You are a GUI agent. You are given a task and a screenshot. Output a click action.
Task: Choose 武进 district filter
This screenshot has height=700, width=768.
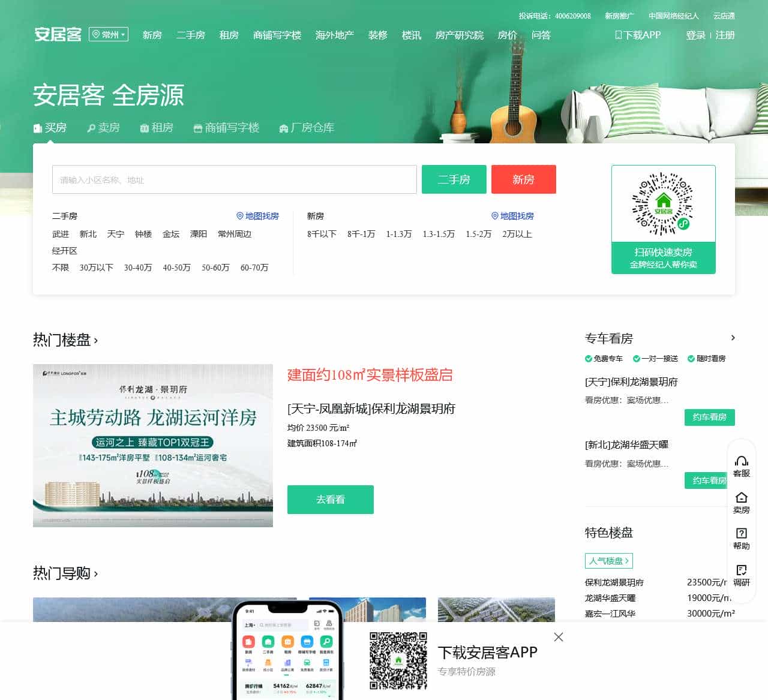(x=61, y=234)
